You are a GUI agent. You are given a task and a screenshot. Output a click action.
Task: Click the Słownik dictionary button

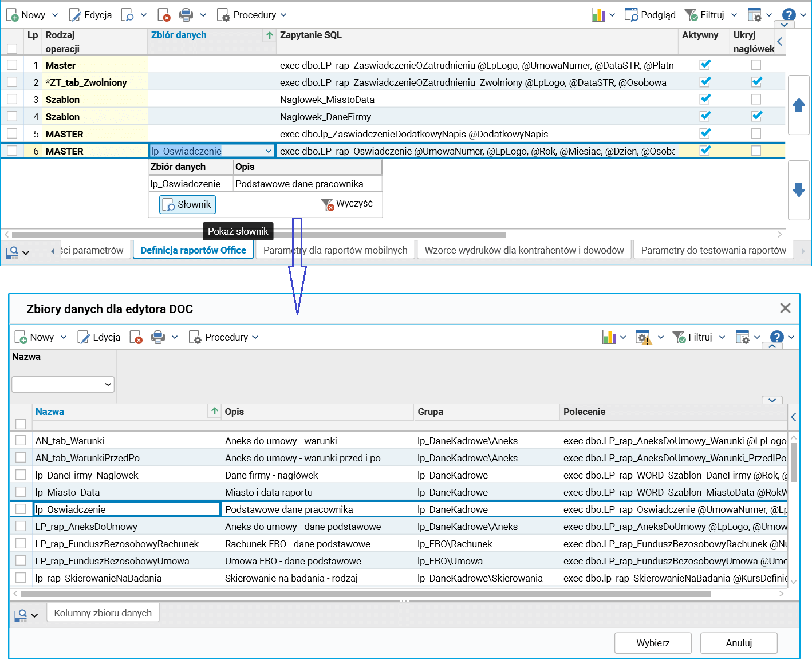coord(188,204)
